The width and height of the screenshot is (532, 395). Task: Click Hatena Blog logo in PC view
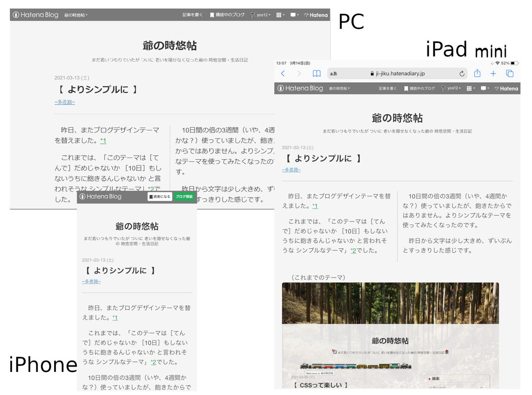tap(35, 15)
